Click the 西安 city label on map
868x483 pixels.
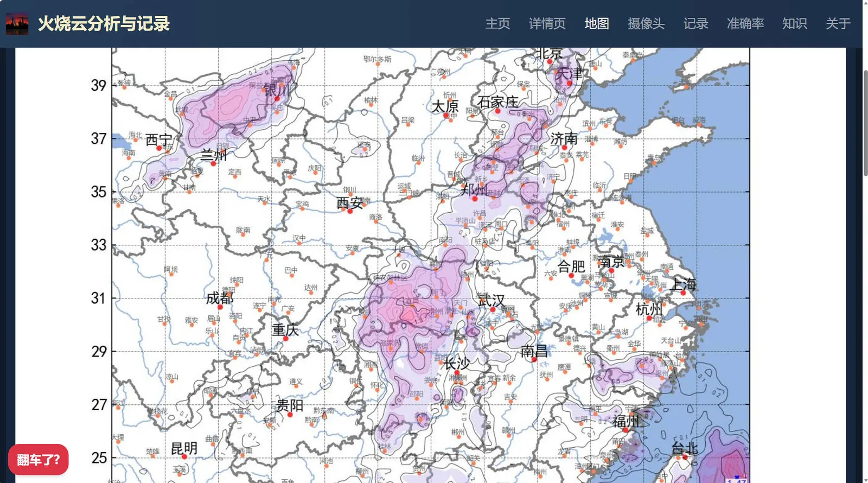[349, 203]
